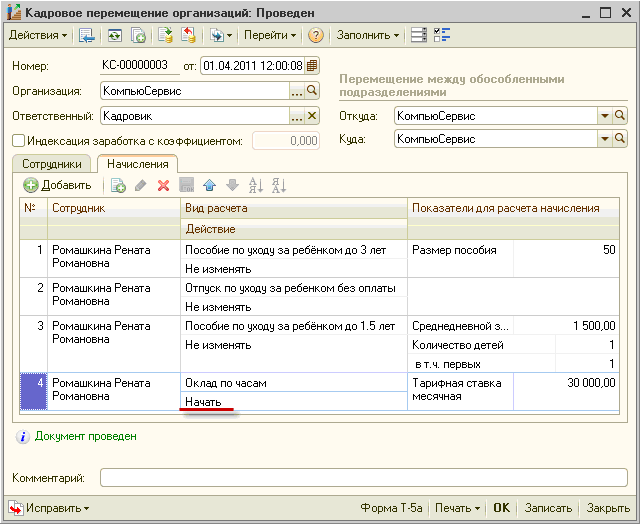Open the create-based-on dropdown icon

point(221,36)
